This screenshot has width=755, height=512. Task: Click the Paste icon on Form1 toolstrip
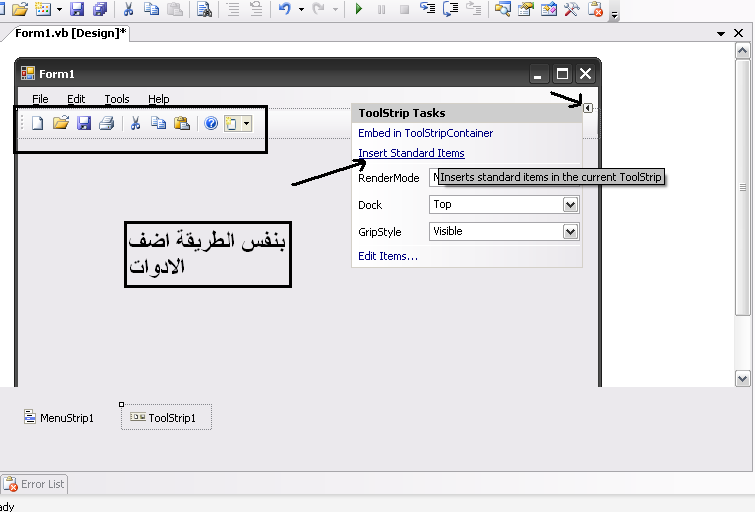[181, 124]
